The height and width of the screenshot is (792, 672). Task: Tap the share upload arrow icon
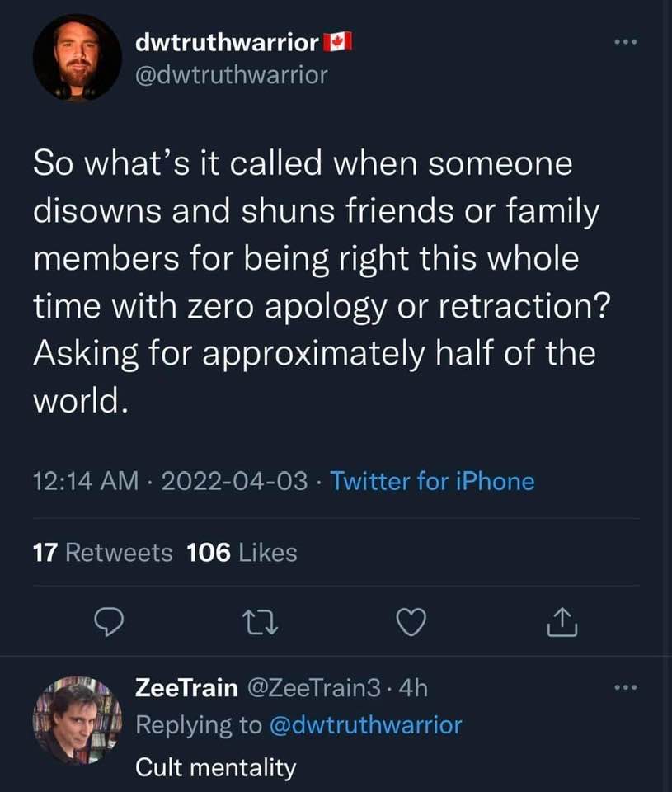562,623
